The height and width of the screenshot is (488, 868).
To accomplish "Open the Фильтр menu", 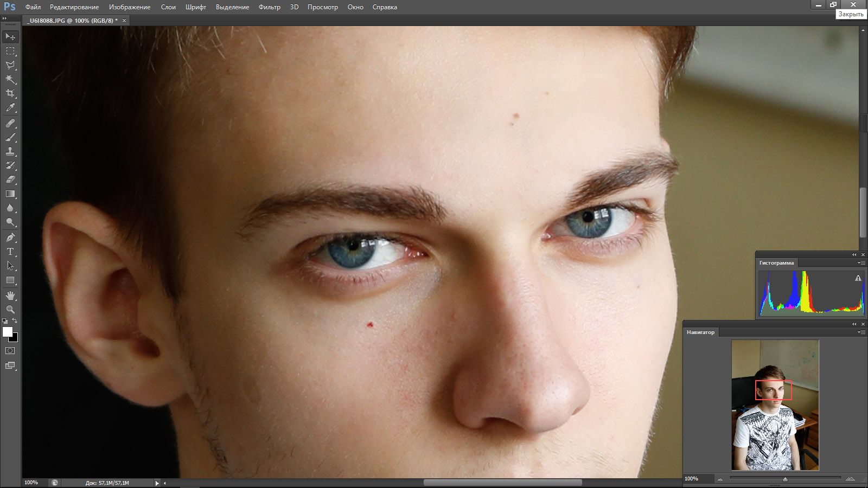I will pos(270,7).
